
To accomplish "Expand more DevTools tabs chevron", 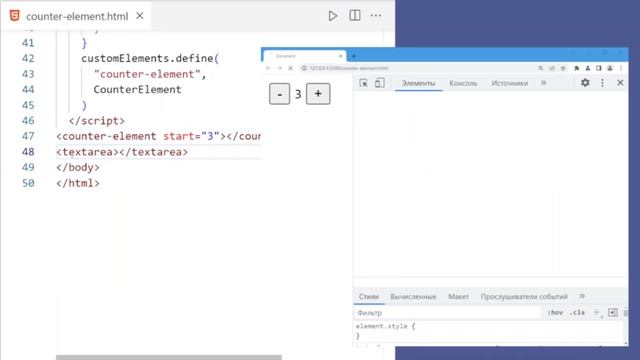I will (x=543, y=83).
